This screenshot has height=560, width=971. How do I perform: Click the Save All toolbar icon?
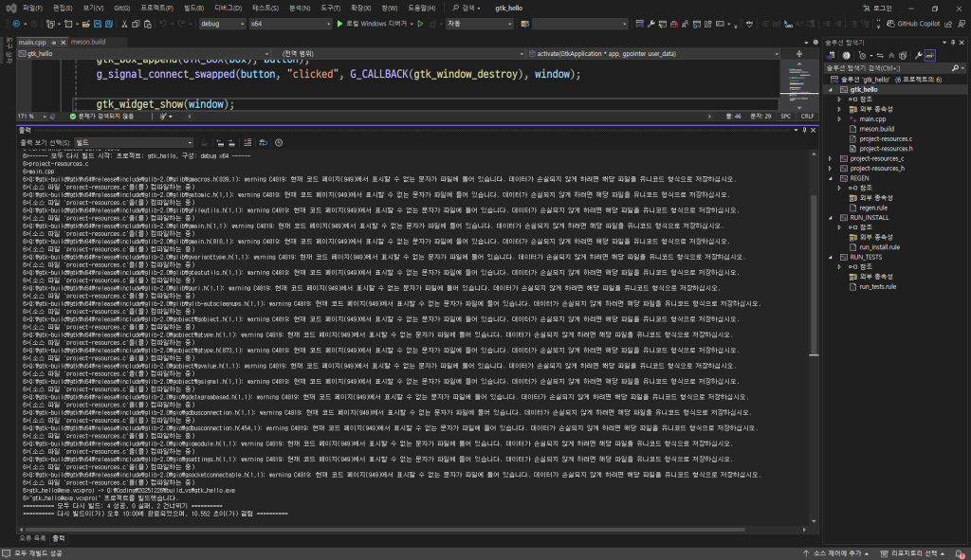[x=110, y=23]
